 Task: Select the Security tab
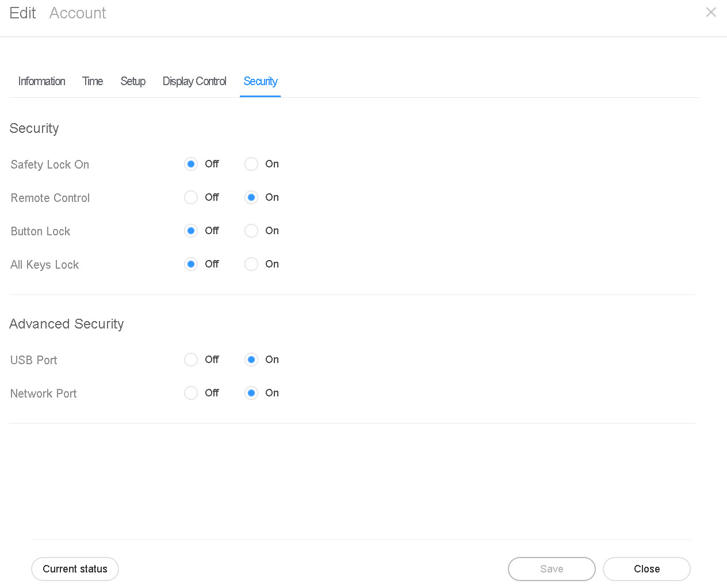260,81
